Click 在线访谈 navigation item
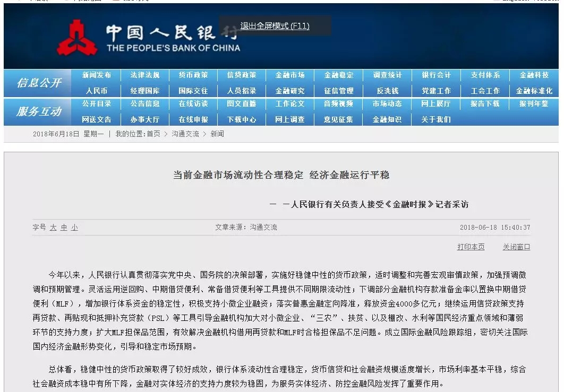This screenshot has height=392, width=564. pos(193,104)
